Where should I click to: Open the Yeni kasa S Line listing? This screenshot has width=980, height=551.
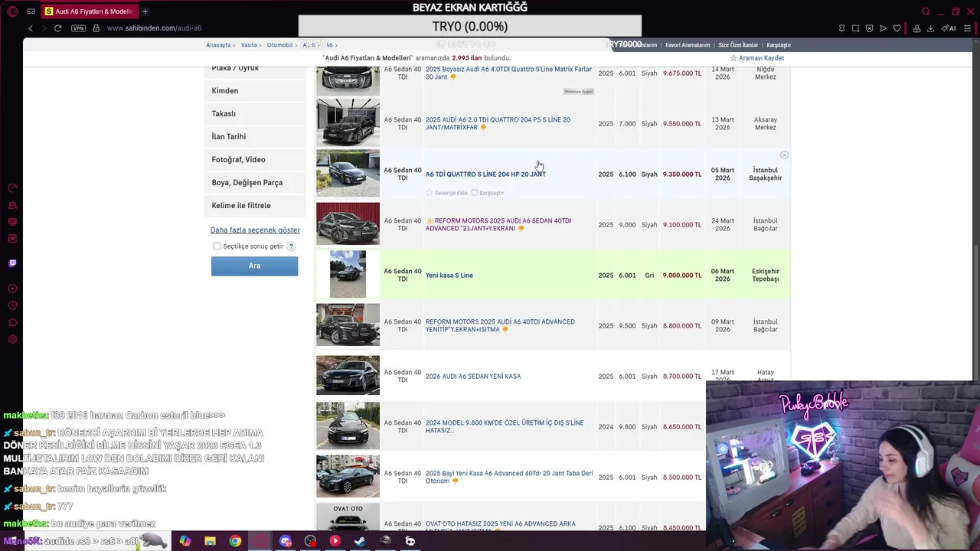(449, 275)
